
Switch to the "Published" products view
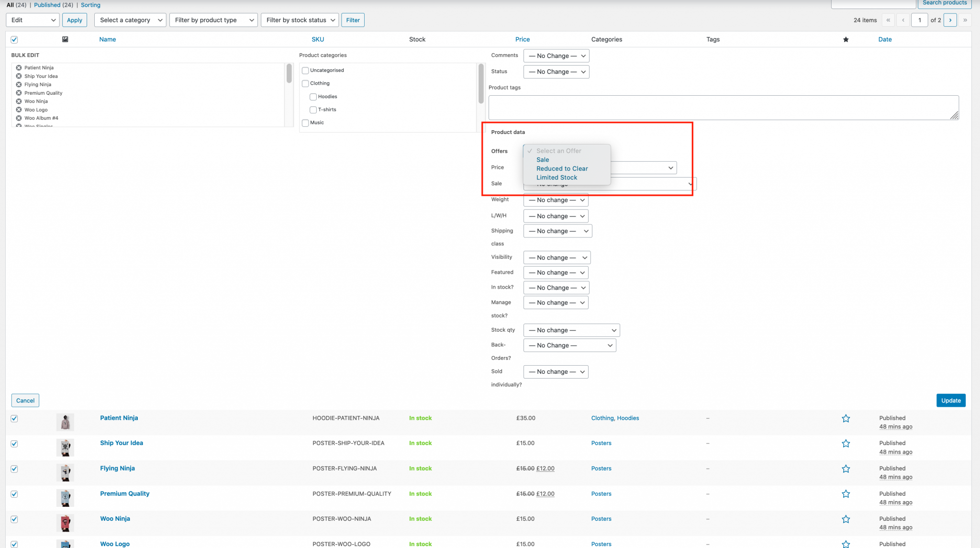47,5
